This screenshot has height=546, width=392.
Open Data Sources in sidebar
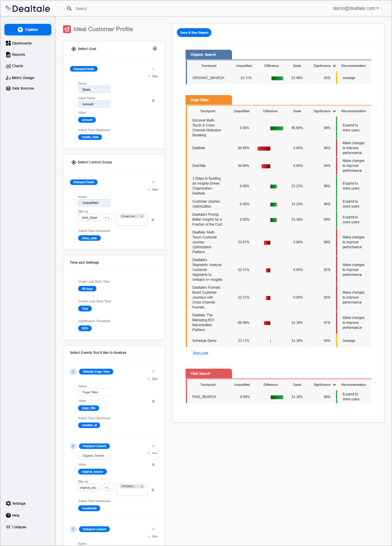tap(20, 88)
